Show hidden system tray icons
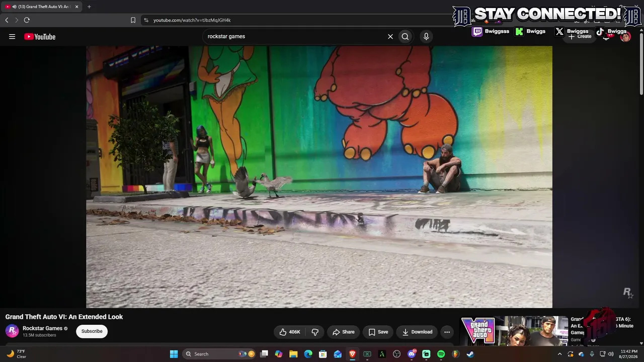The width and height of the screenshot is (644, 362). point(560,354)
